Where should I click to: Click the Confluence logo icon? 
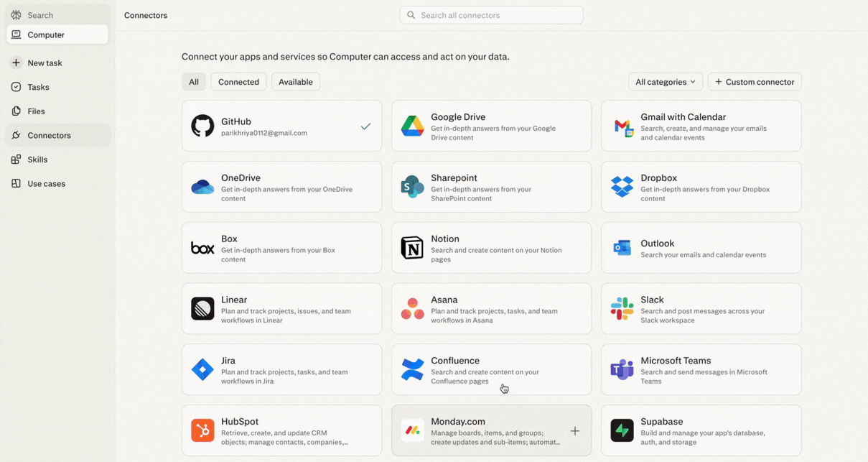tap(412, 369)
